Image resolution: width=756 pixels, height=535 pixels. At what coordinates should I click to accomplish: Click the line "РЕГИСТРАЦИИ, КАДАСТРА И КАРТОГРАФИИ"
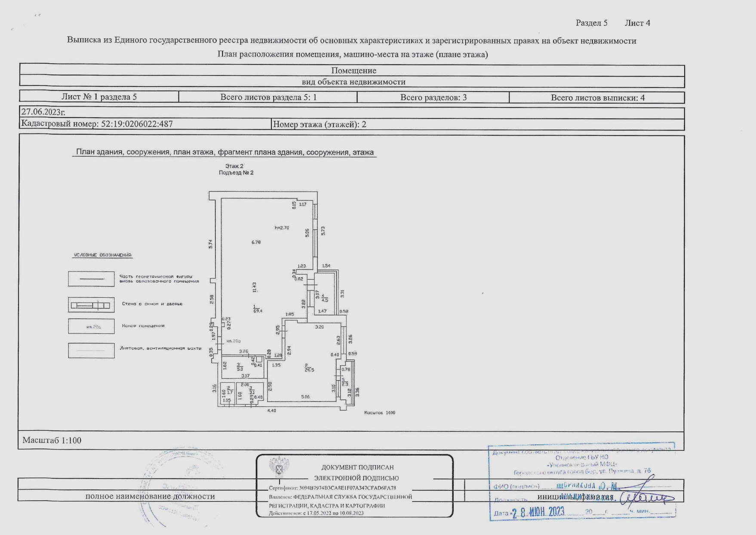click(327, 506)
